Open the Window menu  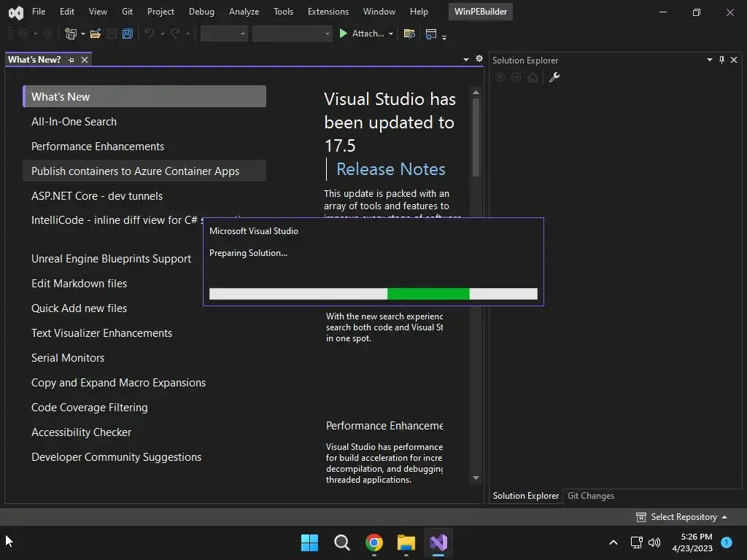tap(379, 12)
